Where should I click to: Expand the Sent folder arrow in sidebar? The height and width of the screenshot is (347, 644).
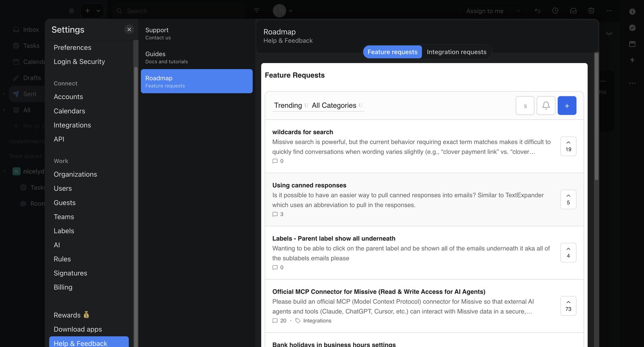[4, 94]
